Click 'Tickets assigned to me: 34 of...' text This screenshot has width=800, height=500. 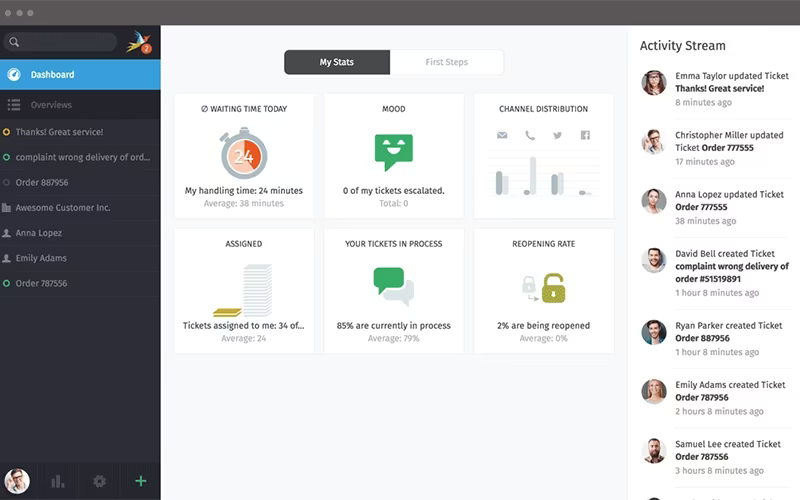tap(243, 326)
